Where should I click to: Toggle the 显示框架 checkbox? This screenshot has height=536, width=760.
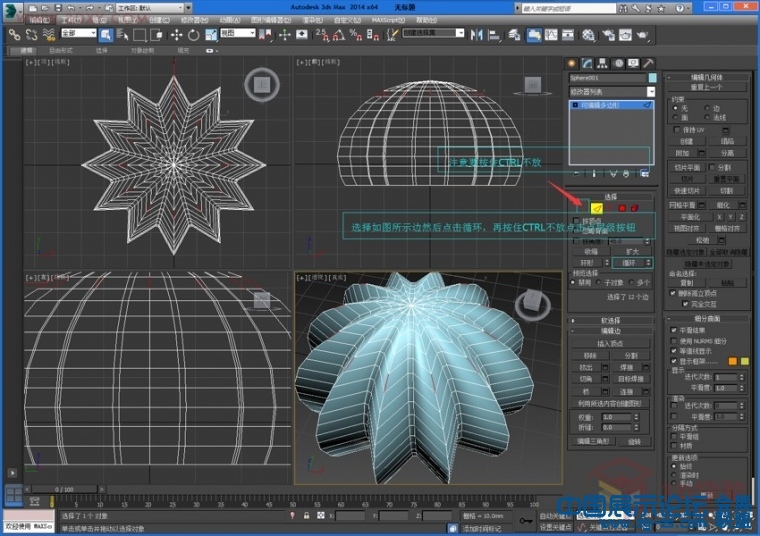click(674, 361)
